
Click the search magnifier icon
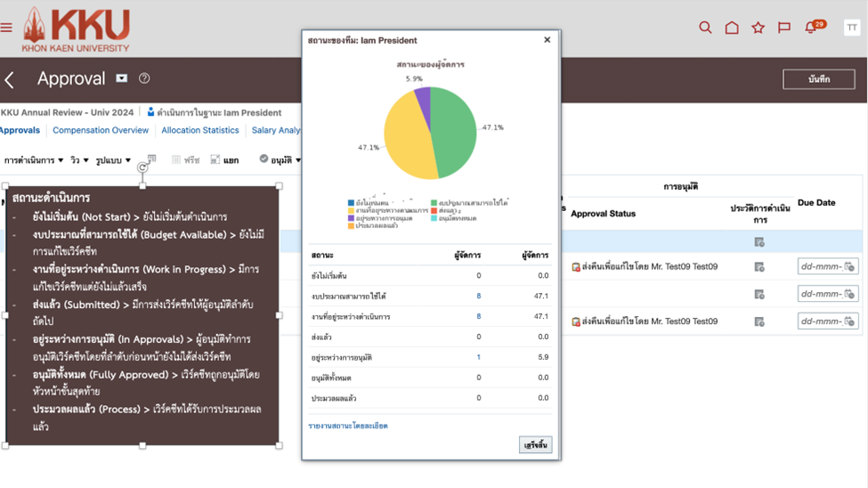click(x=705, y=28)
